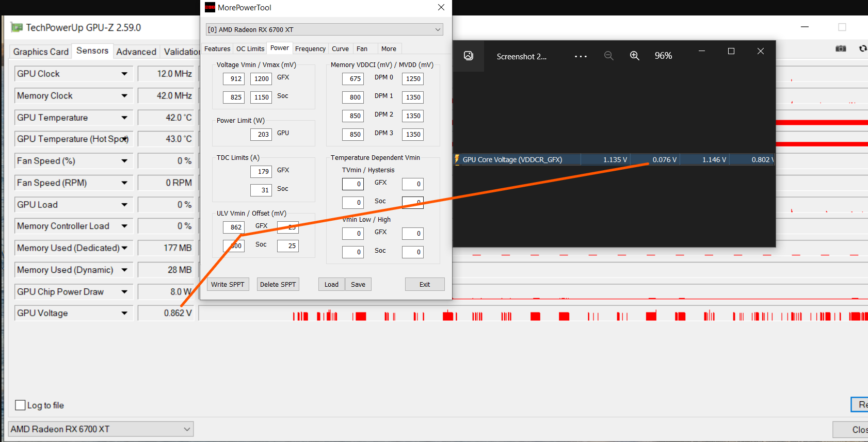The width and height of the screenshot is (868, 442).
Task: Click the TechPowerUp GPU-Z title bar icon
Action: [17, 27]
